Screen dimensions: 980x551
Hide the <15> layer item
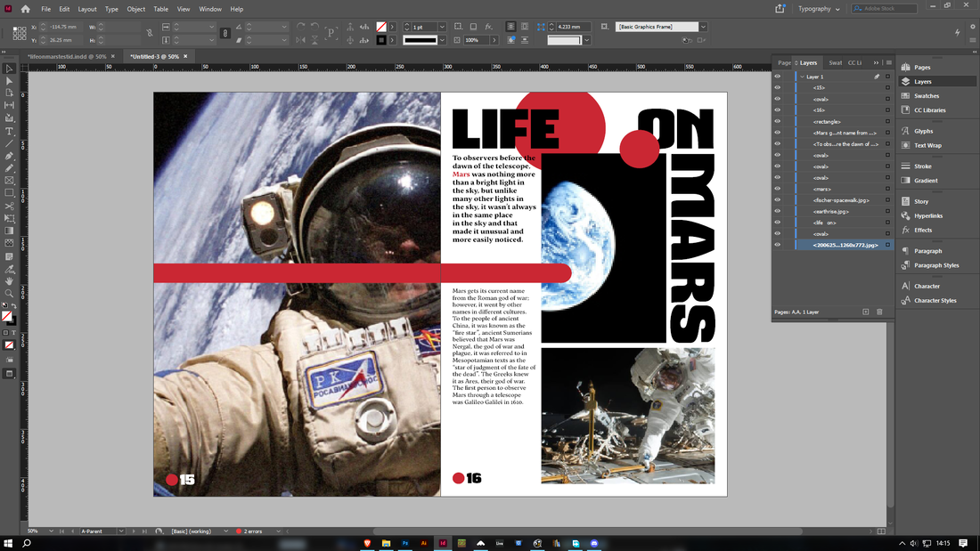(x=778, y=88)
